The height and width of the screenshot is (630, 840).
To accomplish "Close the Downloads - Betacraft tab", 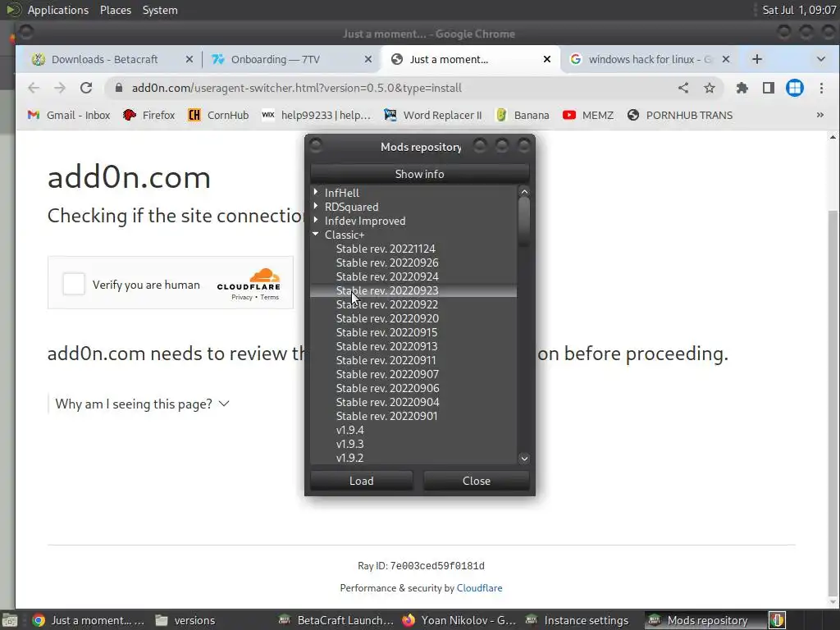I will click(189, 59).
